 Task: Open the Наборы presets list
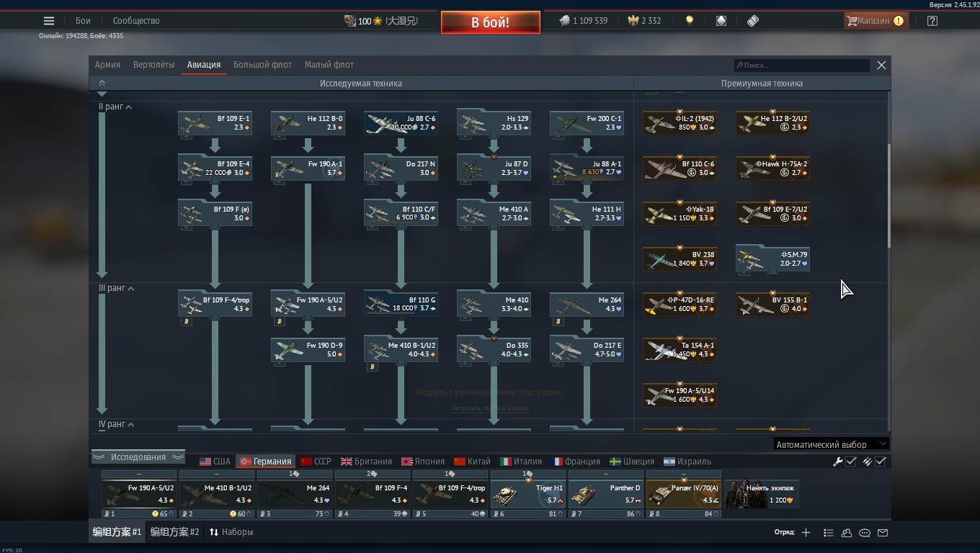(231, 532)
